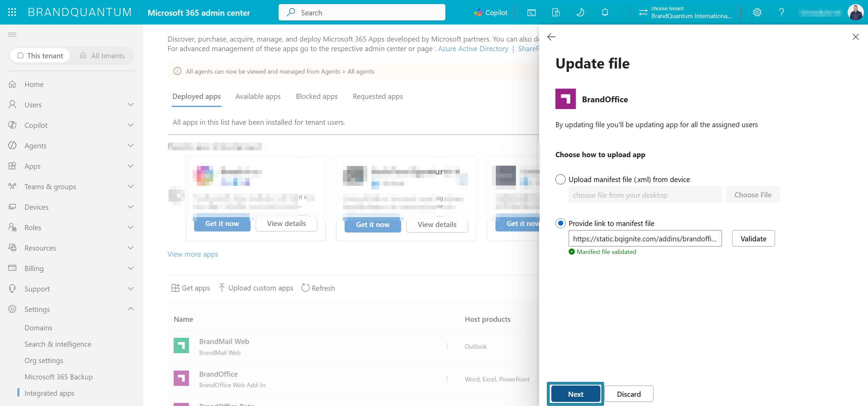Switch to This tenant view

(x=40, y=56)
